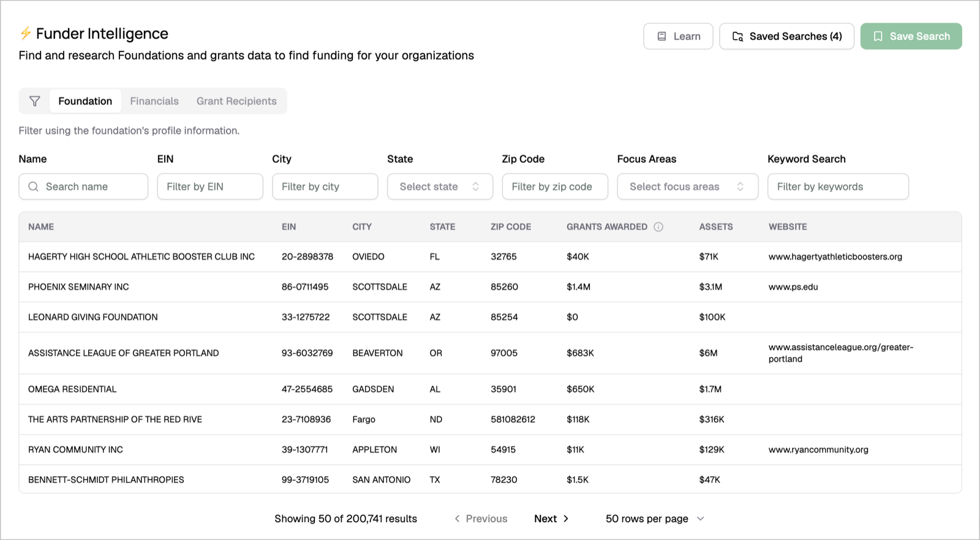980x540 pixels.
Task: Click the NAME column header
Action: pos(41,227)
